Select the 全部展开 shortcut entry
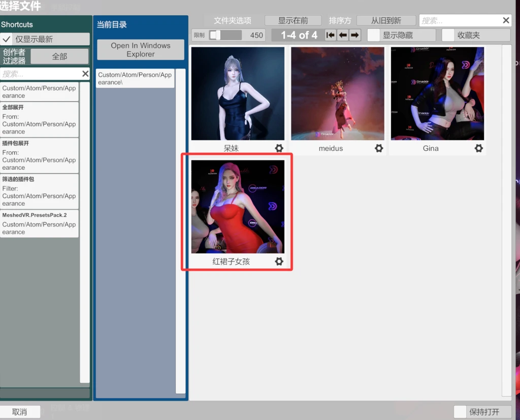Viewport: 520px width, 420px height. pyautogui.click(x=39, y=119)
